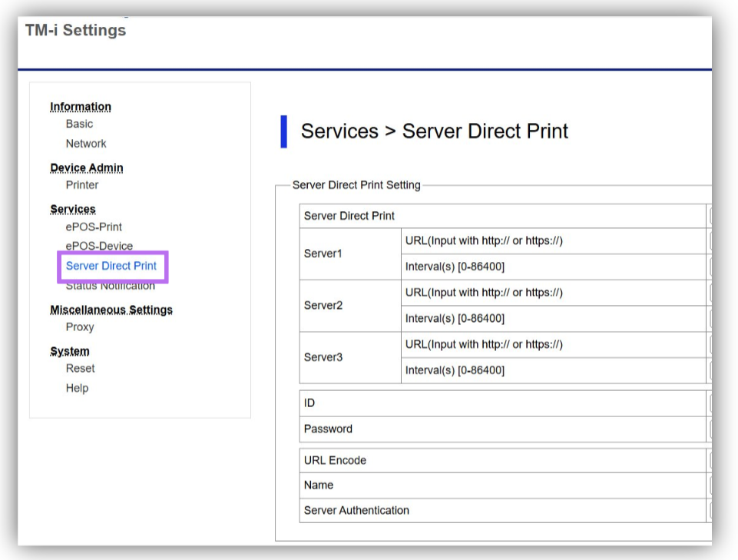The width and height of the screenshot is (738, 560).
Task: Click the System section heading
Action: (x=70, y=351)
